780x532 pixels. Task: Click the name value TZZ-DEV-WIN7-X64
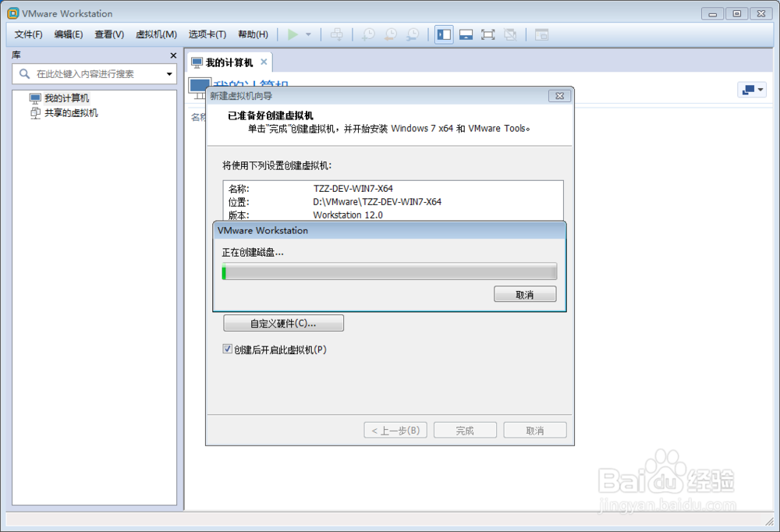point(353,189)
